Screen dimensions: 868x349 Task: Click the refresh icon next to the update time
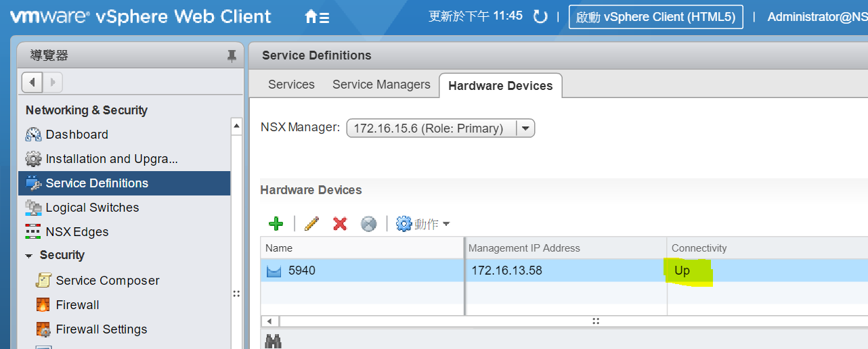point(540,16)
